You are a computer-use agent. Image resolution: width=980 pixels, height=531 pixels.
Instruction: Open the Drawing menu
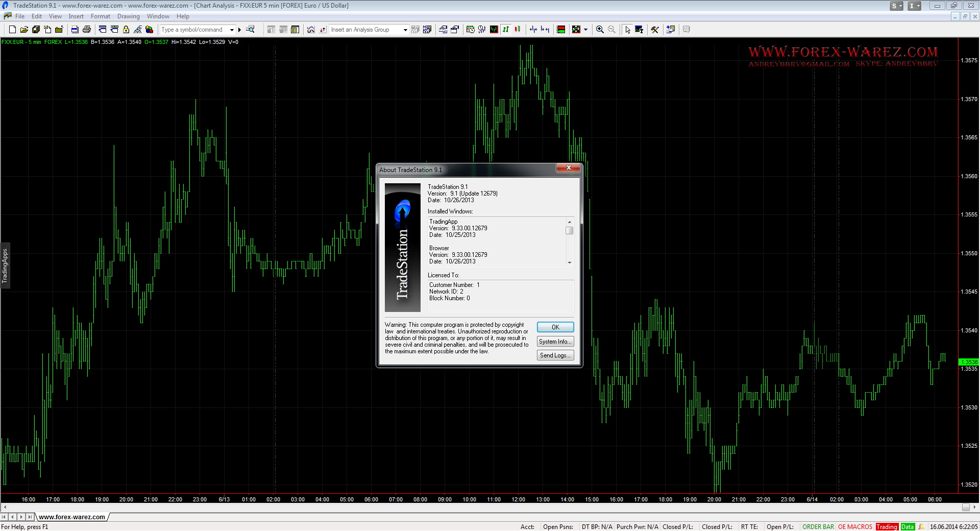(x=128, y=16)
